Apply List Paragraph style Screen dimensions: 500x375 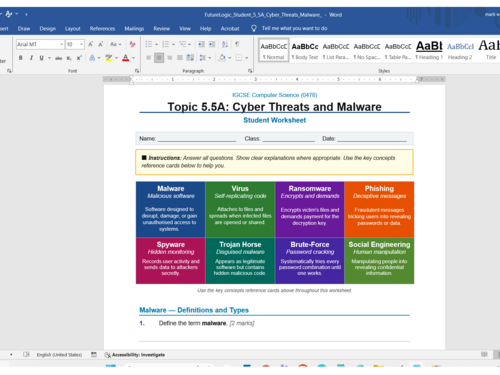(x=336, y=50)
